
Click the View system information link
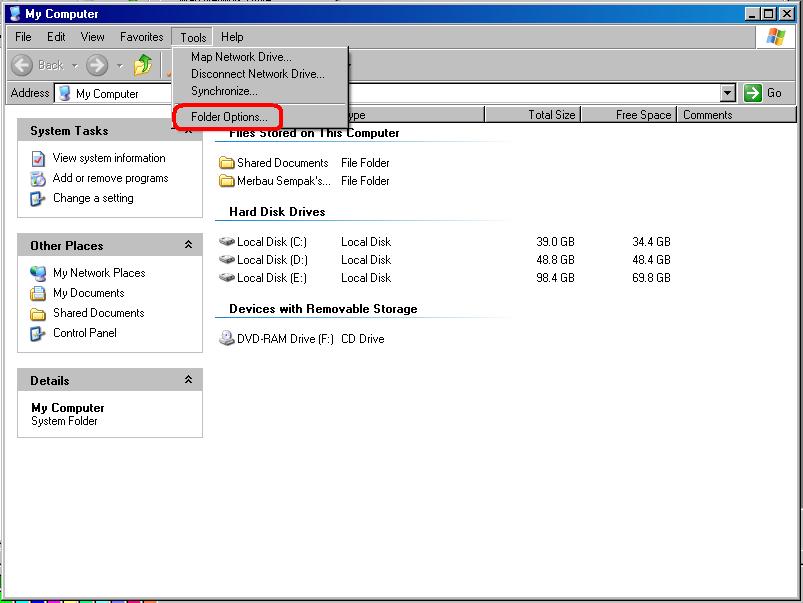[x=109, y=158]
